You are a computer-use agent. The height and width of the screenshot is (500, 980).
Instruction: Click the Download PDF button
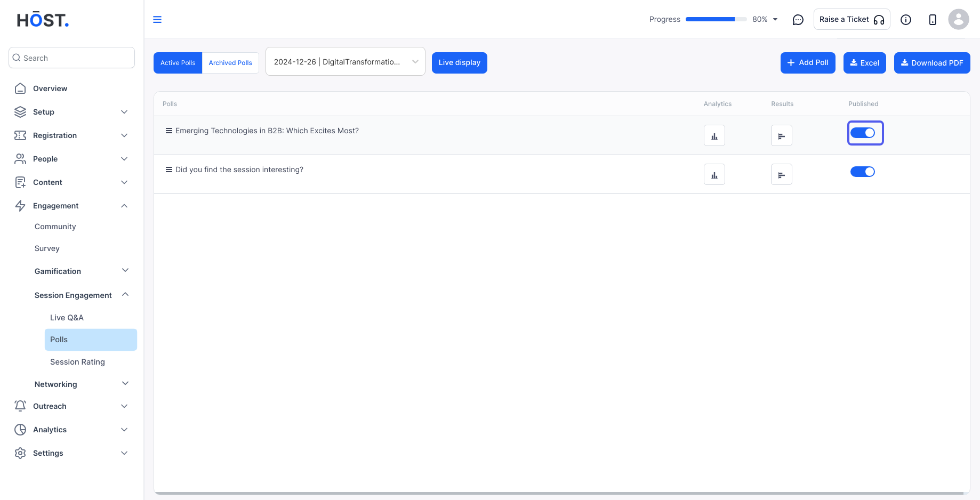pos(932,63)
